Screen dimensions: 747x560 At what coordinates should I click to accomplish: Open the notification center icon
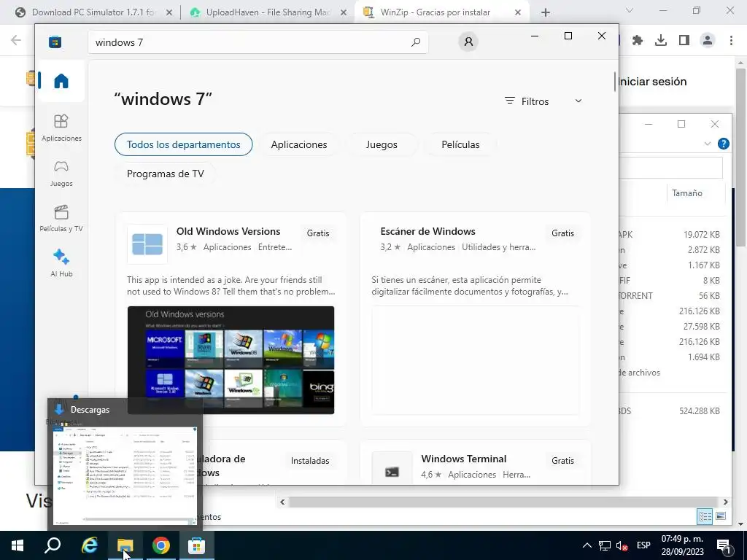(724, 545)
